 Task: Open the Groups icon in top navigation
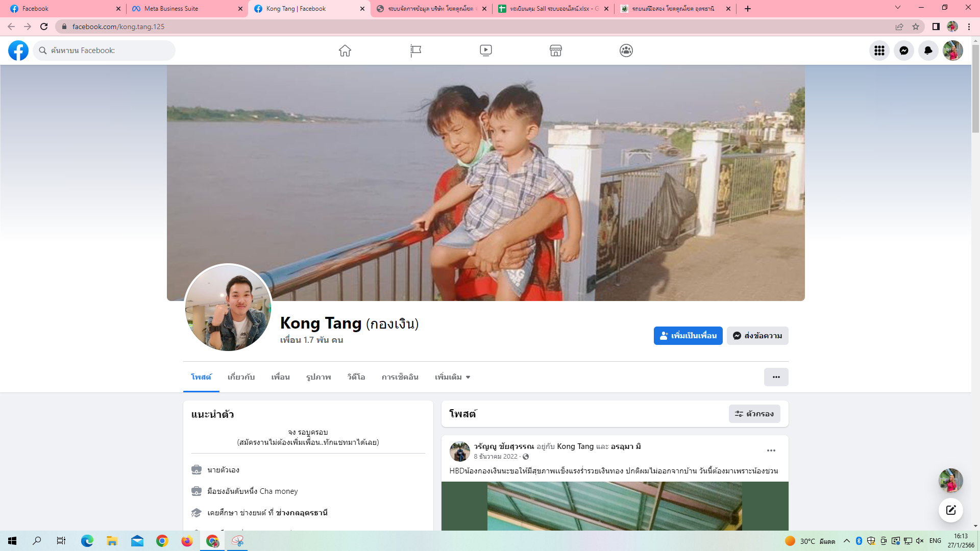(626, 51)
